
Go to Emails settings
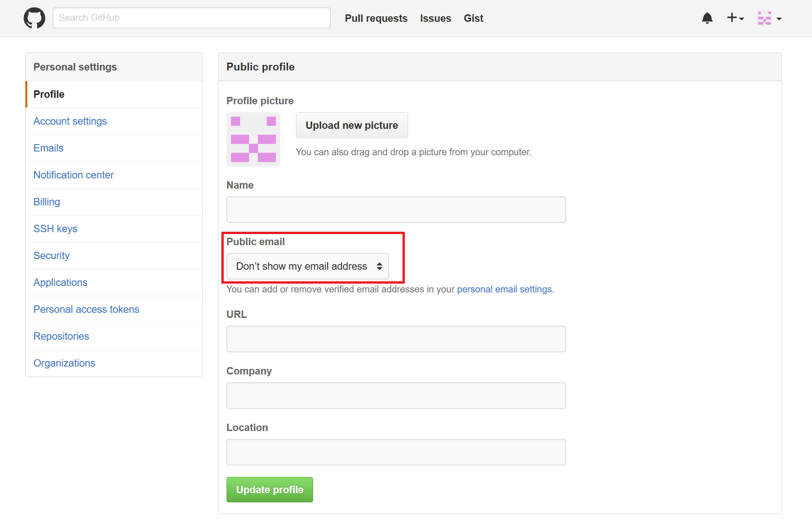114,148
